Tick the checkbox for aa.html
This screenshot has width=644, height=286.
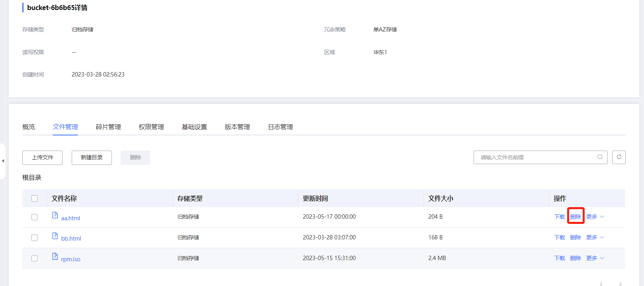coord(35,217)
